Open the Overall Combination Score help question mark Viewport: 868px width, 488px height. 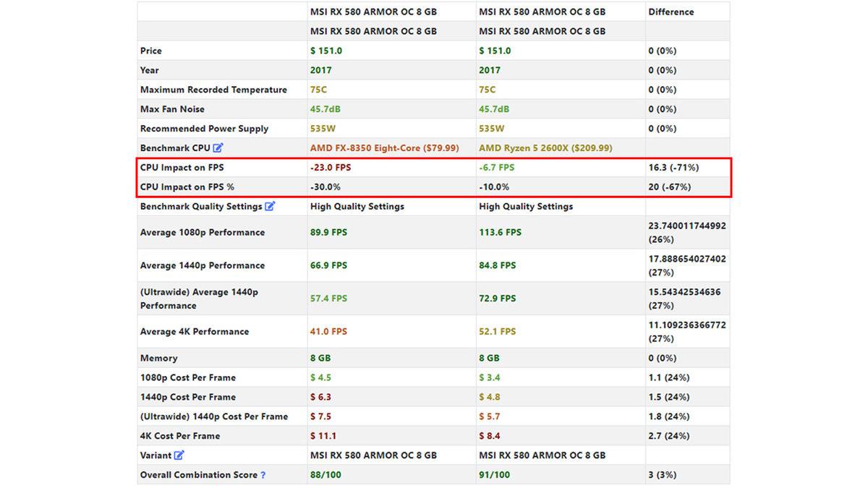[x=263, y=475]
